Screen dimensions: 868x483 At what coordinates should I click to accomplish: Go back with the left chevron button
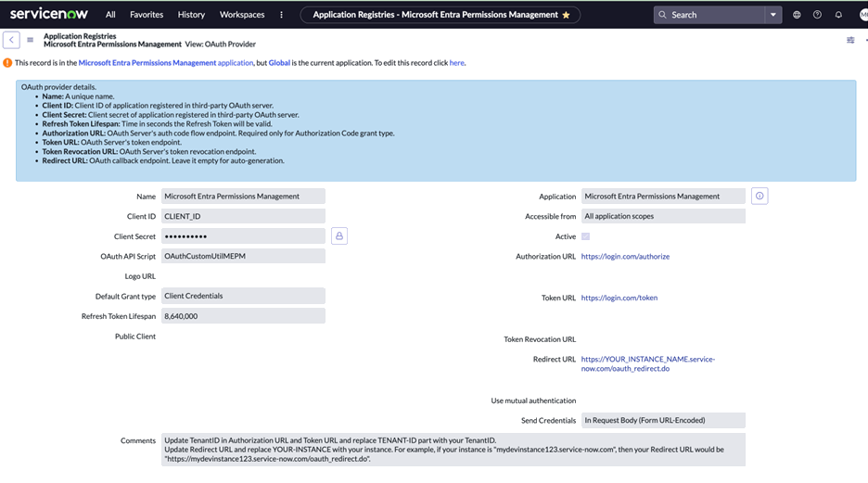(x=11, y=40)
